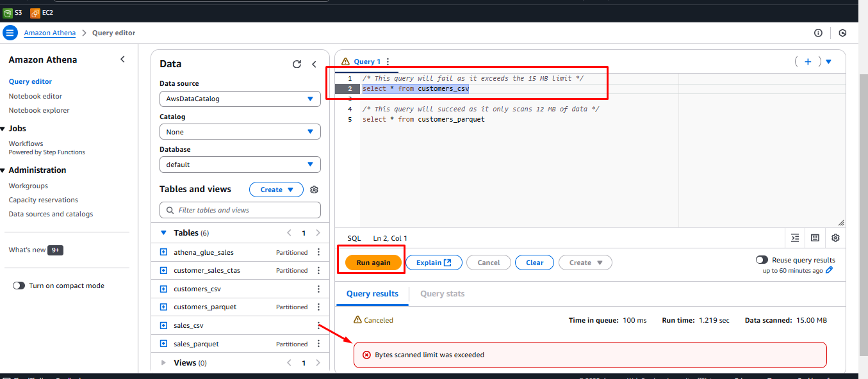Open Notebook editor from the sidebar
The width and height of the screenshot is (868, 379).
point(35,96)
